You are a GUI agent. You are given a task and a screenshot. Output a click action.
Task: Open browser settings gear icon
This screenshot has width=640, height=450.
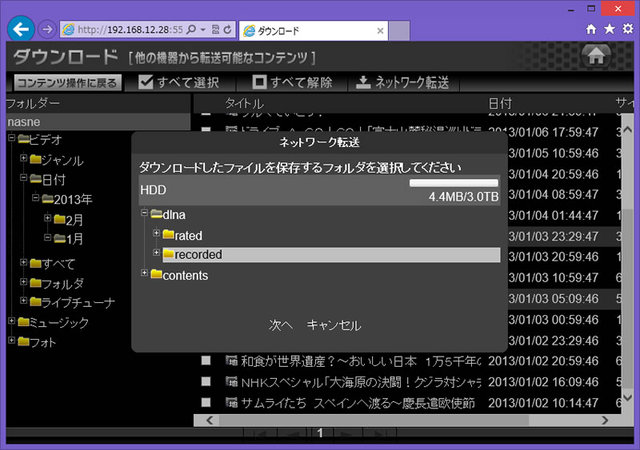[628, 28]
